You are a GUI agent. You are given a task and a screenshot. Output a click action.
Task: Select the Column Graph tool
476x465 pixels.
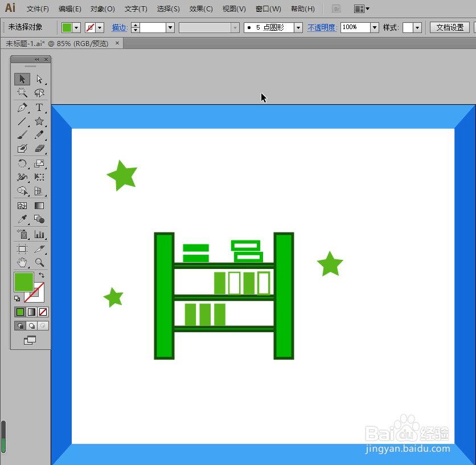point(39,234)
